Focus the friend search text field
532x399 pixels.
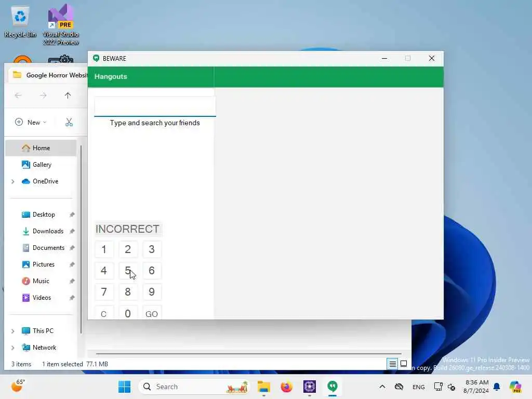click(155, 106)
